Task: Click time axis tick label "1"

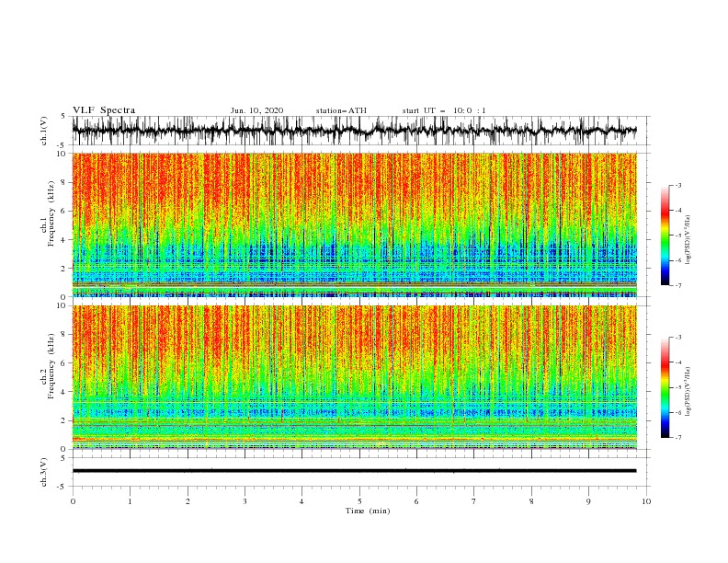Action: (130, 501)
